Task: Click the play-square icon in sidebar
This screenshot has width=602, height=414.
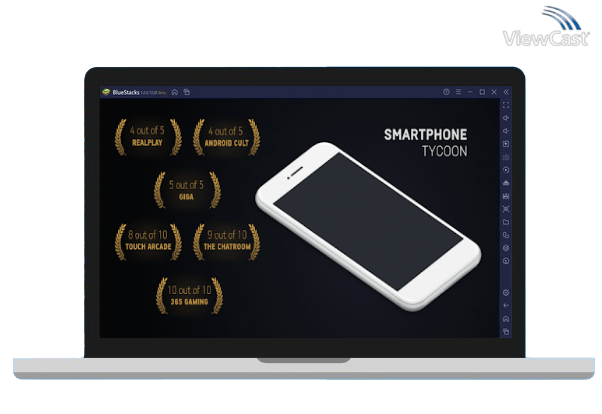Action: pyautogui.click(x=506, y=144)
